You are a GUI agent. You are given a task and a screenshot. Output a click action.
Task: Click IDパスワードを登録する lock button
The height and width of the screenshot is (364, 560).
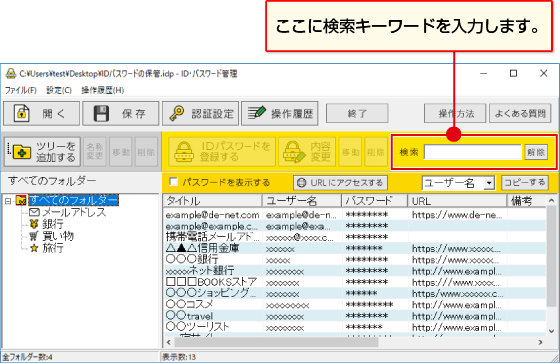222,152
